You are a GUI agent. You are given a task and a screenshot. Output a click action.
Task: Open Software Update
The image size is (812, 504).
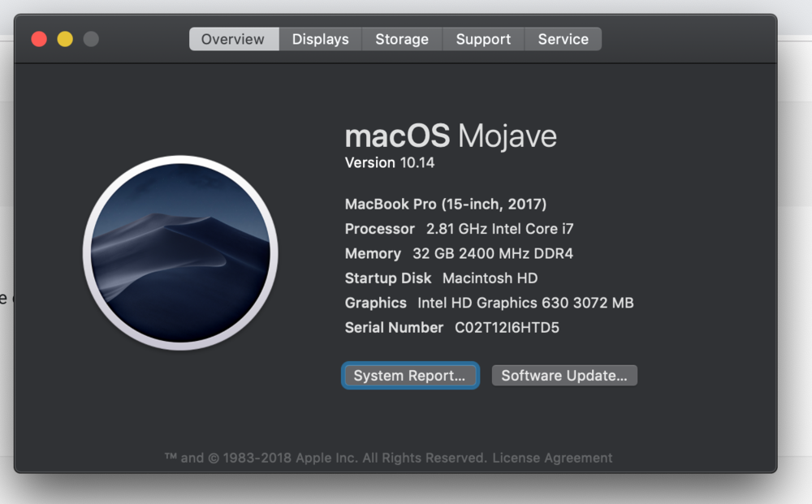point(564,376)
